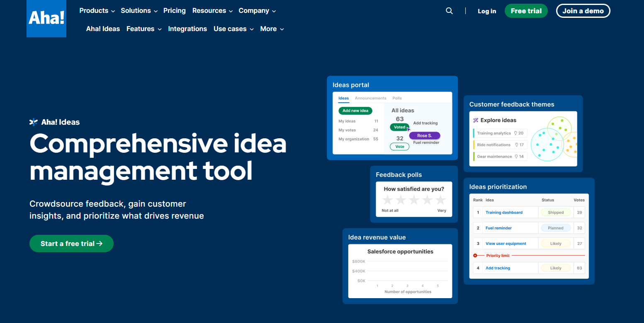Click the Planned status badge
The image size is (644, 323).
click(x=556, y=228)
